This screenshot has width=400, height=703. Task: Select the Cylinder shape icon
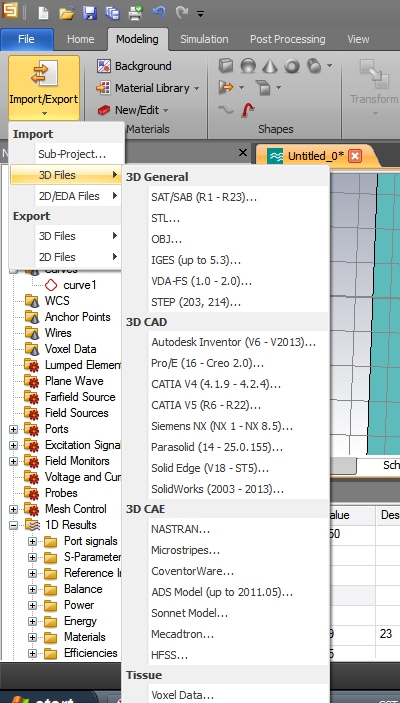click(314, 66)
